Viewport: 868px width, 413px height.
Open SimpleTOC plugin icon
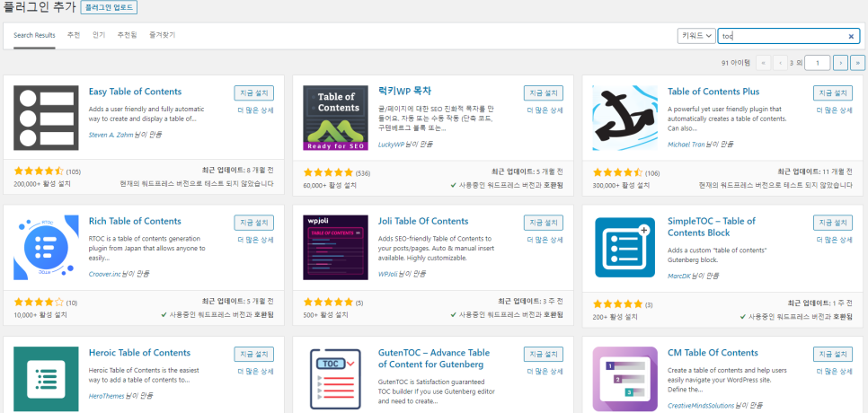point(625,248)
